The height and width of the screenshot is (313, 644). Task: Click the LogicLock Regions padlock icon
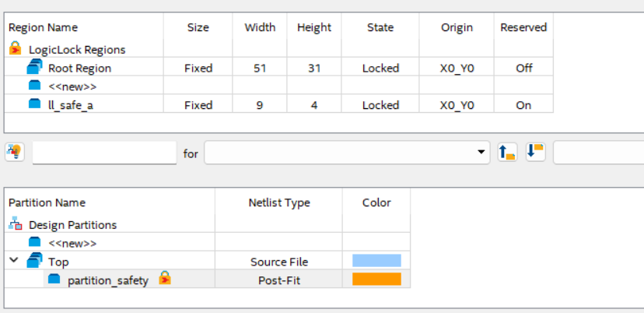tap(15, 49)
